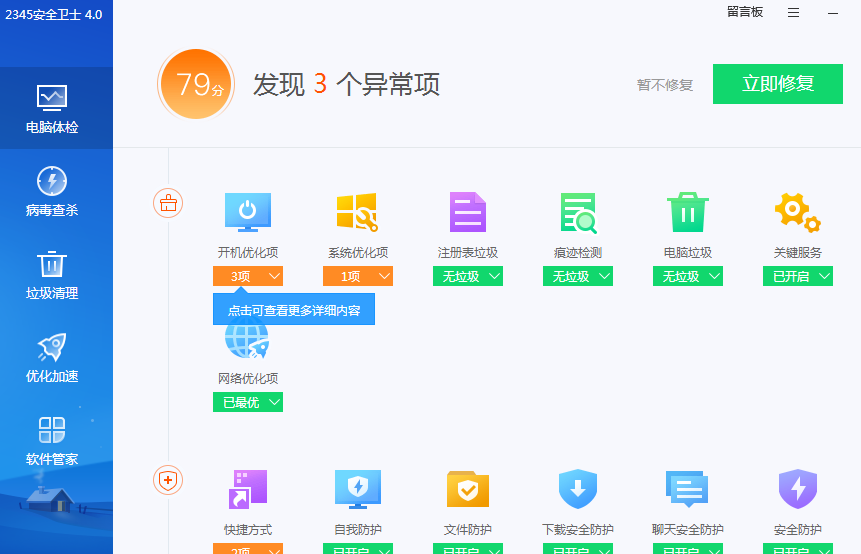Open the junk cleanup (垃圾清理) sidebar tab
The width and height of the screenshot is (861, 554).
52,275
